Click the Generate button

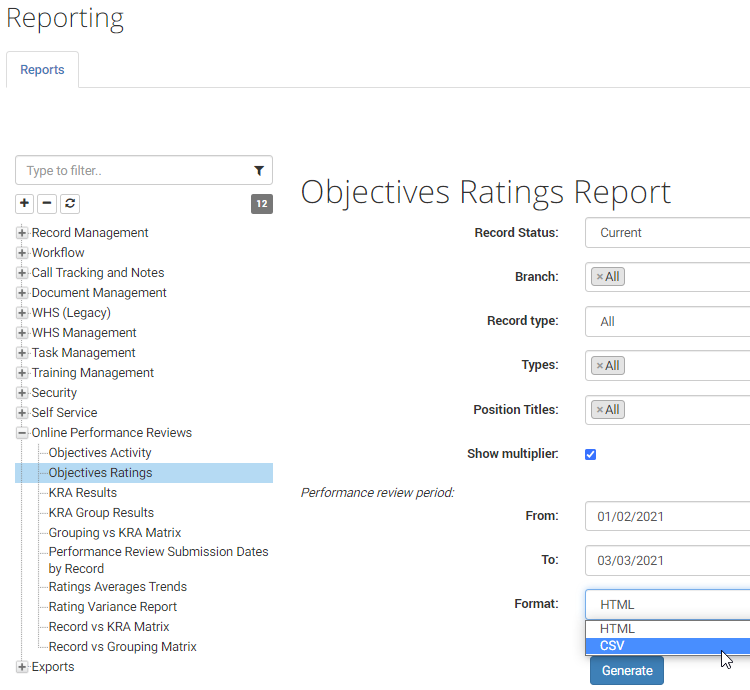[627, 670]
